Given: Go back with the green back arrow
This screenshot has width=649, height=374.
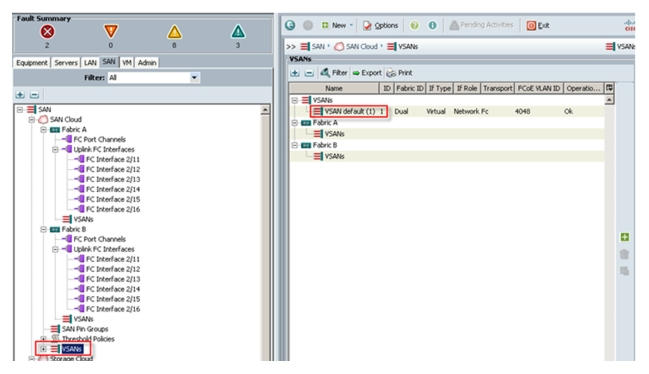Looking at the screenshot, I should point(290,25).
